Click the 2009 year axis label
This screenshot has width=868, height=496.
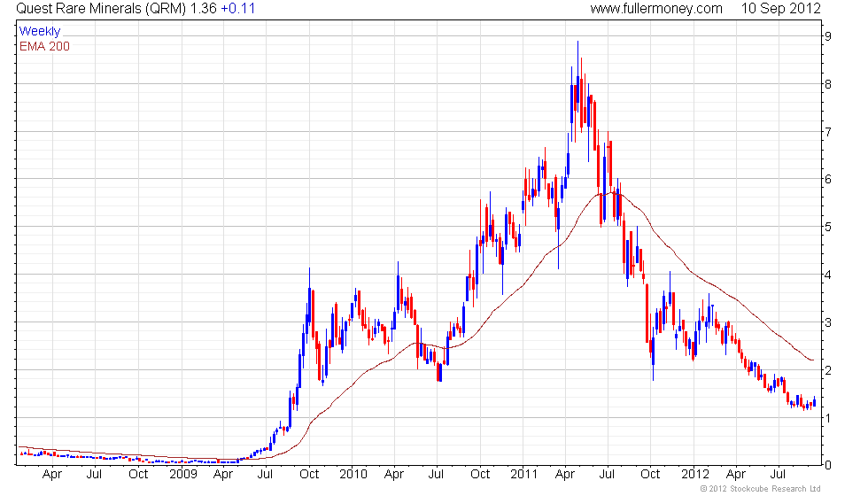pyautogui.click(x=182, y=474)
